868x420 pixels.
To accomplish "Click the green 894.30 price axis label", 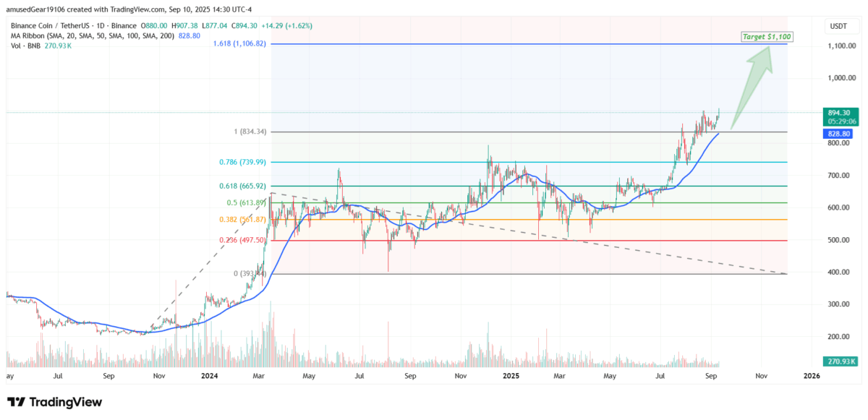I will click(x=841, y=113).
